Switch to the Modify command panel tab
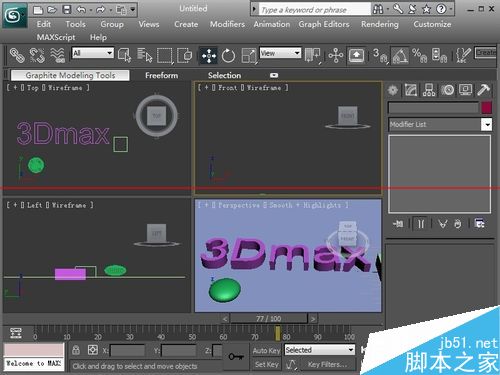Image resolution: width=500 pixels, height=375 pixels. [411, 90]
